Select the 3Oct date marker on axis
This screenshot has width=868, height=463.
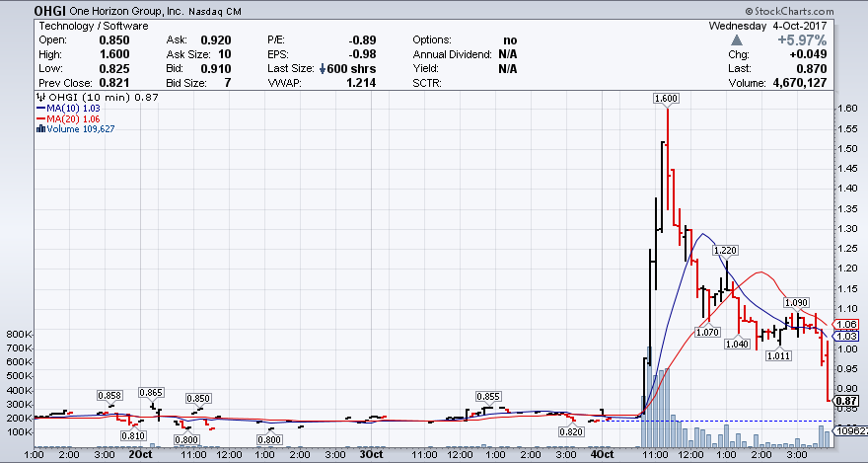370,455
